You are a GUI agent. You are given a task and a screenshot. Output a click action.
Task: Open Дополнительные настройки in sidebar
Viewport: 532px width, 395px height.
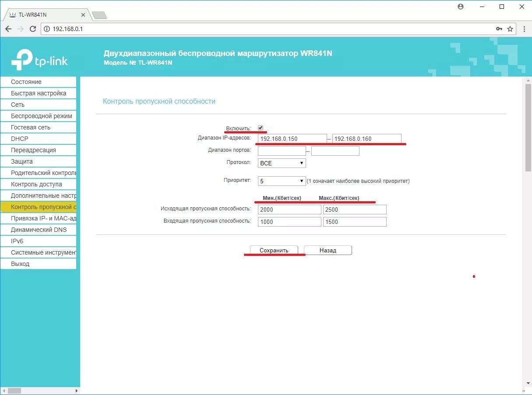[x=38, y=196]
